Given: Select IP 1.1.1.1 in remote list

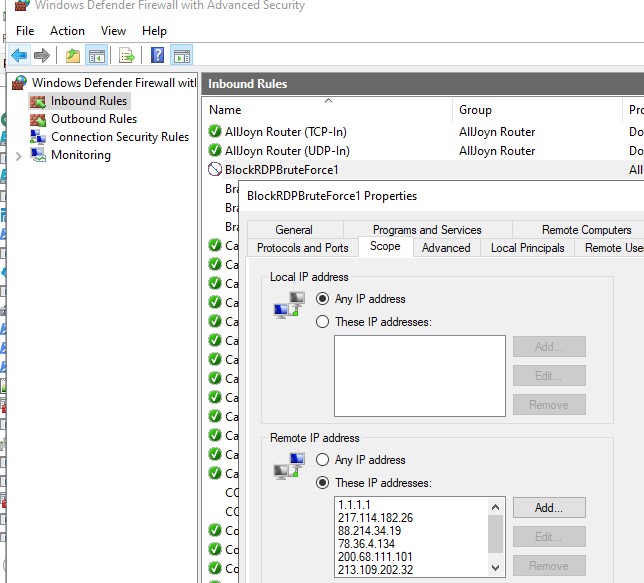Looking at the screenshot, I should [354, 505].
